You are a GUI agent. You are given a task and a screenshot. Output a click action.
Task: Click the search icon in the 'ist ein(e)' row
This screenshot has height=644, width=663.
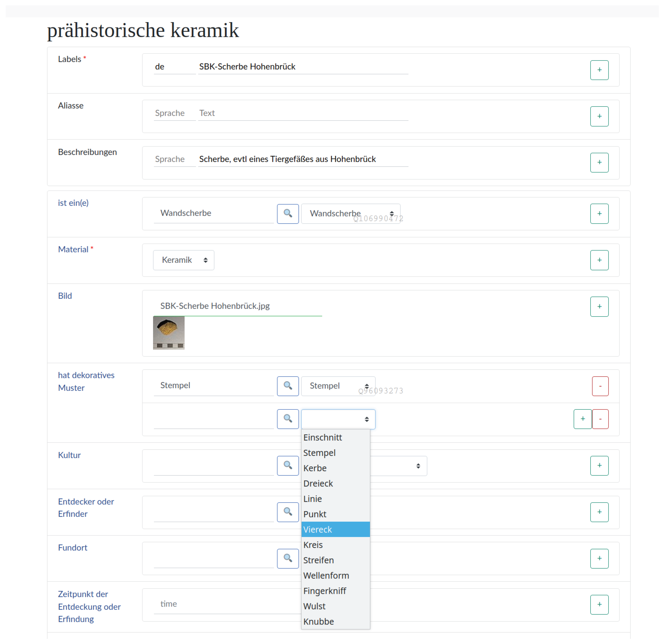pyautogui.click(x=288, y=214)
